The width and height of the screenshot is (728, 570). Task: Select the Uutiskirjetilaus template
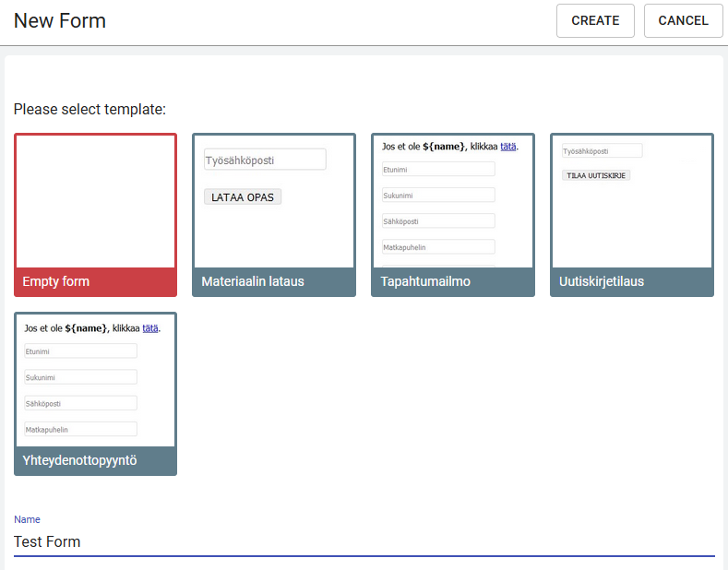[632, 215]
